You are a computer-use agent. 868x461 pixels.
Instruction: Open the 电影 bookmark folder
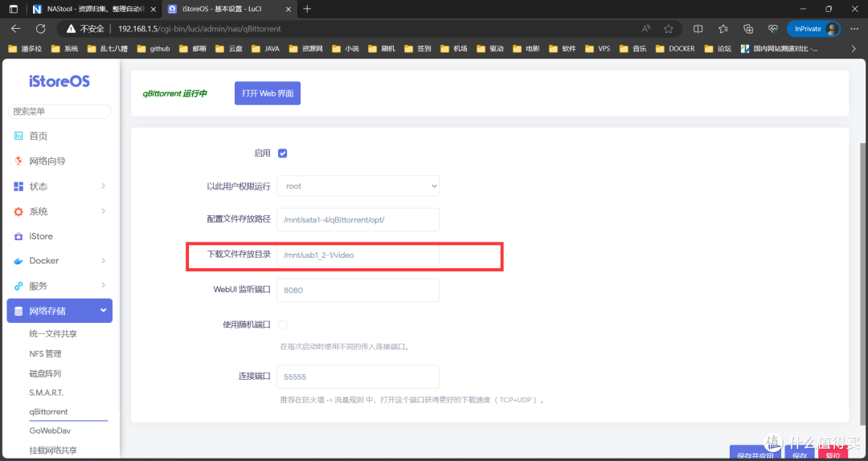coord(524,49)
